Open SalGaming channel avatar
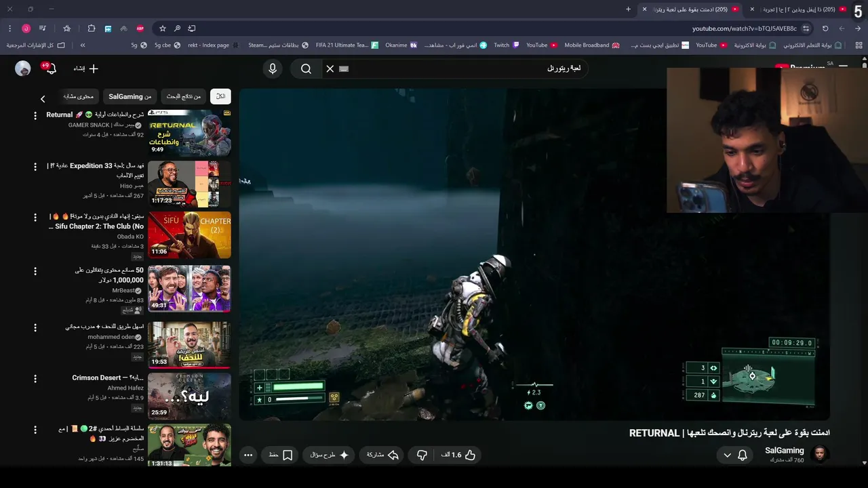The width and height of the screenshot is (868, 488). pyautogui.click(x=820, y=455)
